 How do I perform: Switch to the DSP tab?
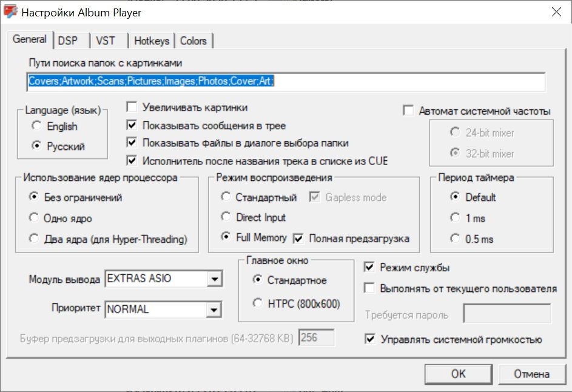pyautogui.click(x=68, y=41)
